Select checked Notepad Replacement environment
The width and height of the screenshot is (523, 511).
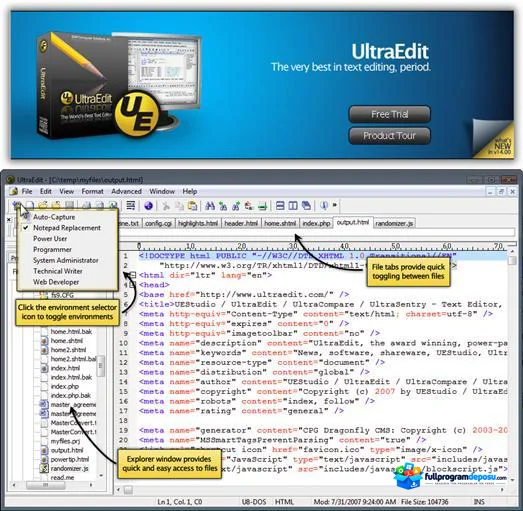click(67, 228)
